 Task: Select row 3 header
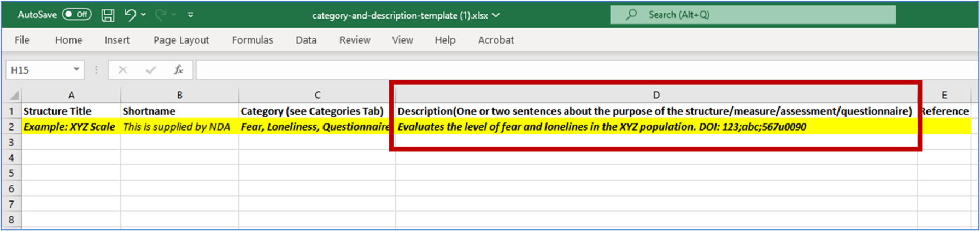(x=11, y=142)
